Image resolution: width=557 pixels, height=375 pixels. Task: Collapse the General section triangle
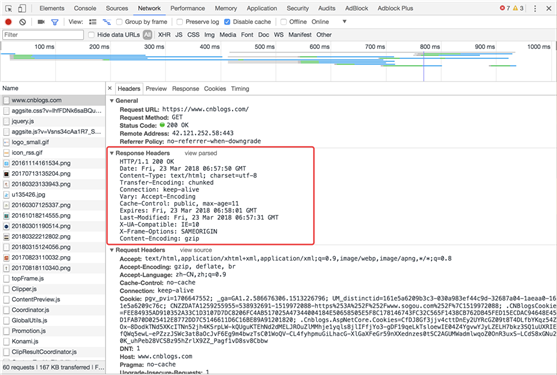tap(112, 101)
